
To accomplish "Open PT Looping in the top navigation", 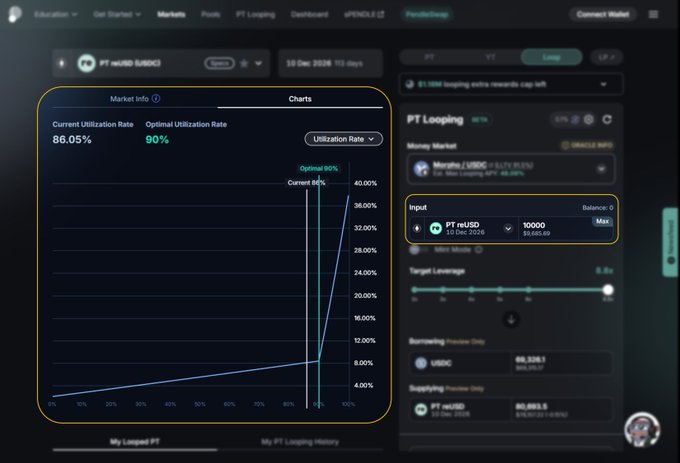I will (x=255, y=14).
